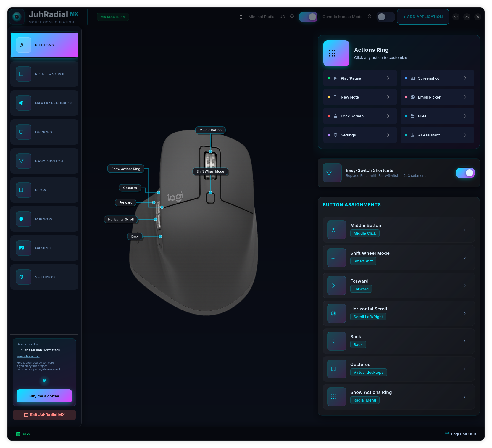Screen dimensions: 492x448
Task: Click the Gaming controller icon
Action: coord(24,248)
